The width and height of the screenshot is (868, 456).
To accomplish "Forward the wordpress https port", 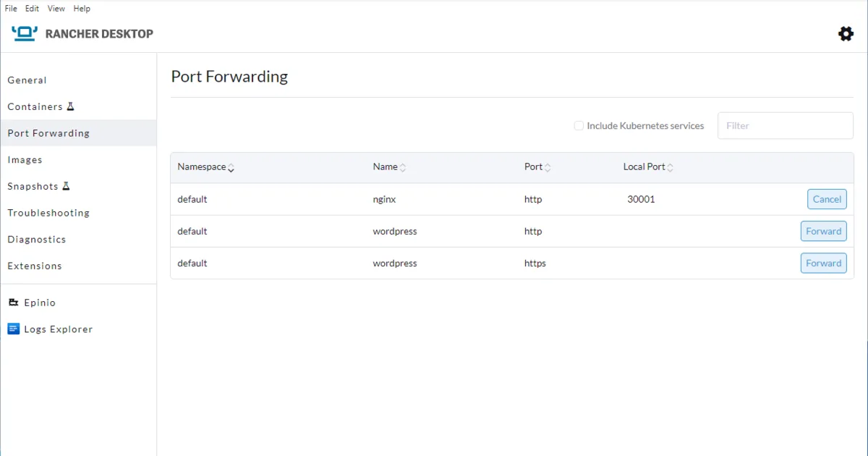I will 823,263.
